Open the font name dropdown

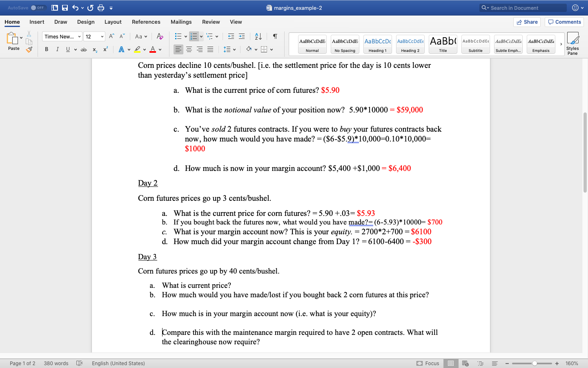click(62, 36)
